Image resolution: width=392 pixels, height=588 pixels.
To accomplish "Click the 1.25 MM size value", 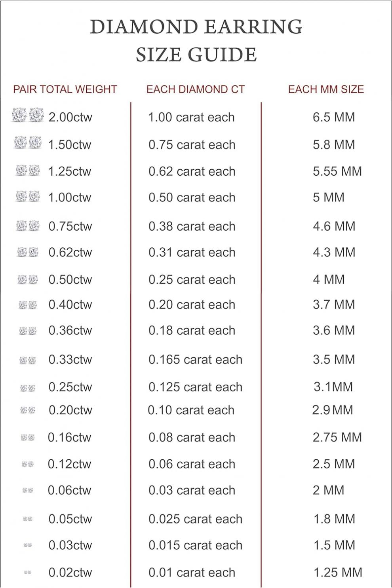I will [x=338, y=573].
